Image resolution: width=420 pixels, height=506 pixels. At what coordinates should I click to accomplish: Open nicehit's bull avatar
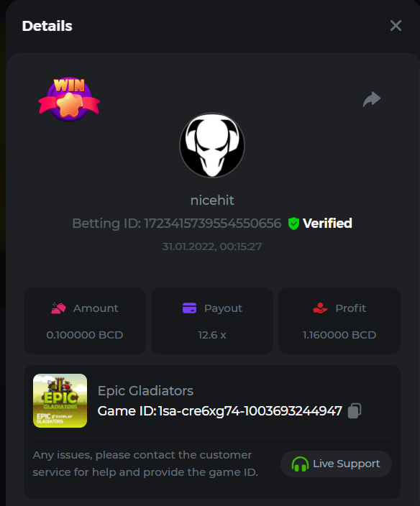tap(212, 145)
